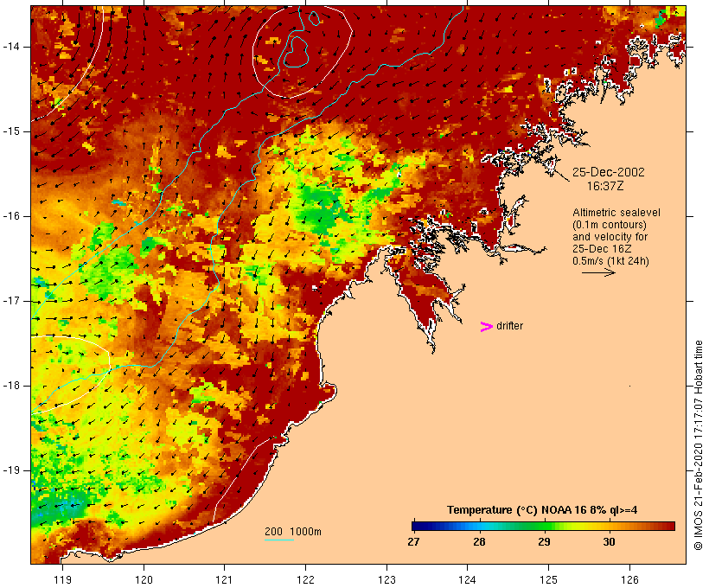Click the longitude axis label '124'
Viewport: 709px width, 588px height.
(x=467, y=579)
